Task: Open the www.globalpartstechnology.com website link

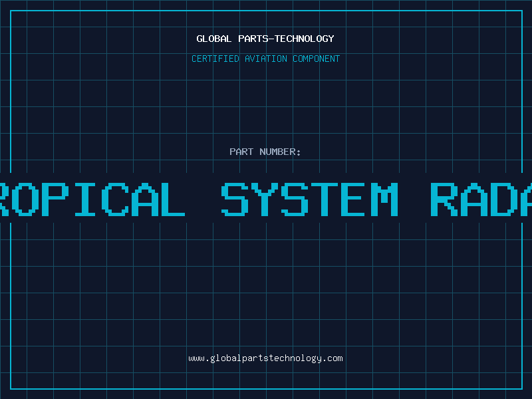Action: pos(265,358)
